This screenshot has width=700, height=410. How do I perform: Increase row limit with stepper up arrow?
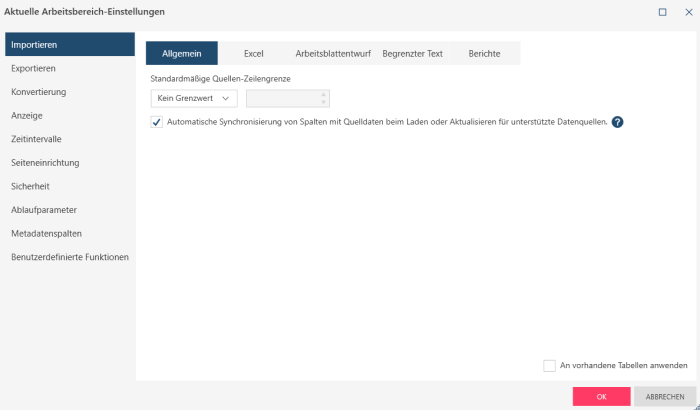click(x=323, y=94)
